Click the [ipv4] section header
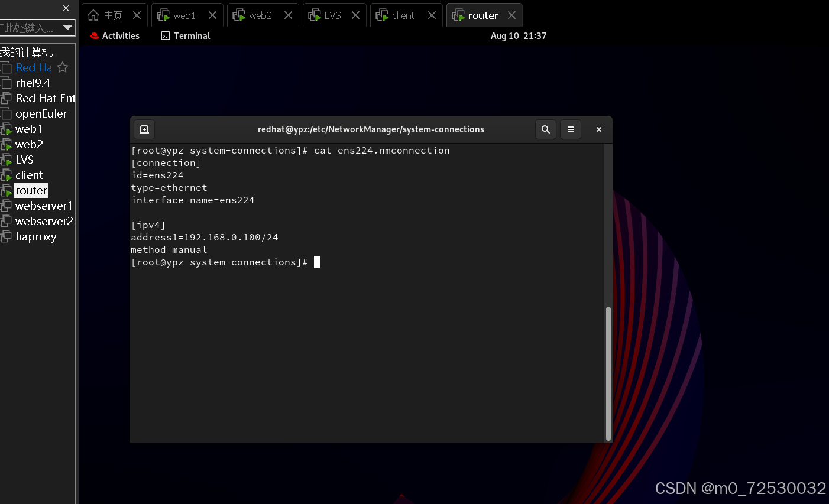829x504 pixels. [x=148, y=225]
